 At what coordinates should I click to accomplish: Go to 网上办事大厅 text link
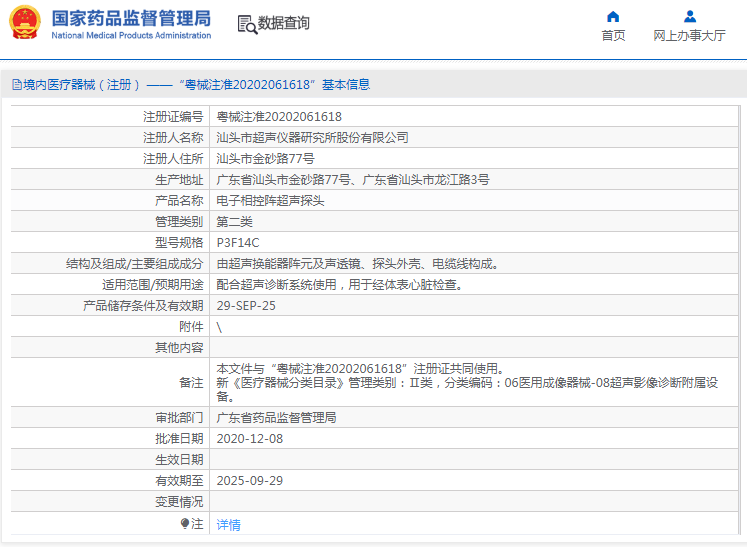point(689,36)
